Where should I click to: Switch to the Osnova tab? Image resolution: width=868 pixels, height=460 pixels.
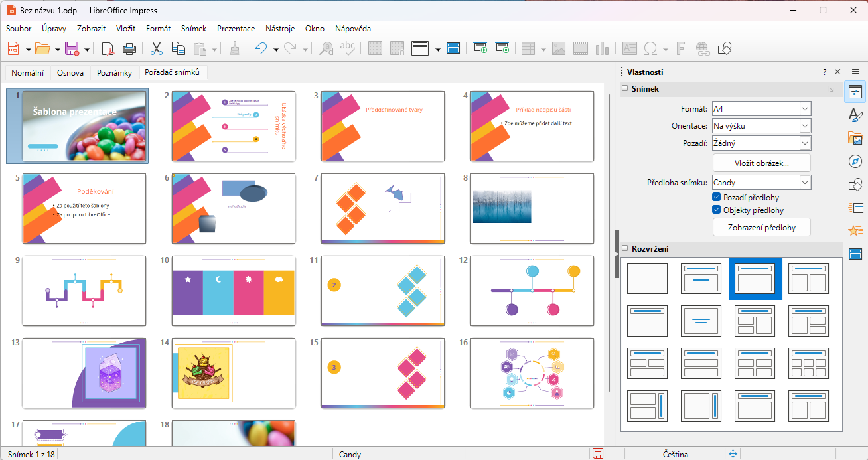(70, 73)
